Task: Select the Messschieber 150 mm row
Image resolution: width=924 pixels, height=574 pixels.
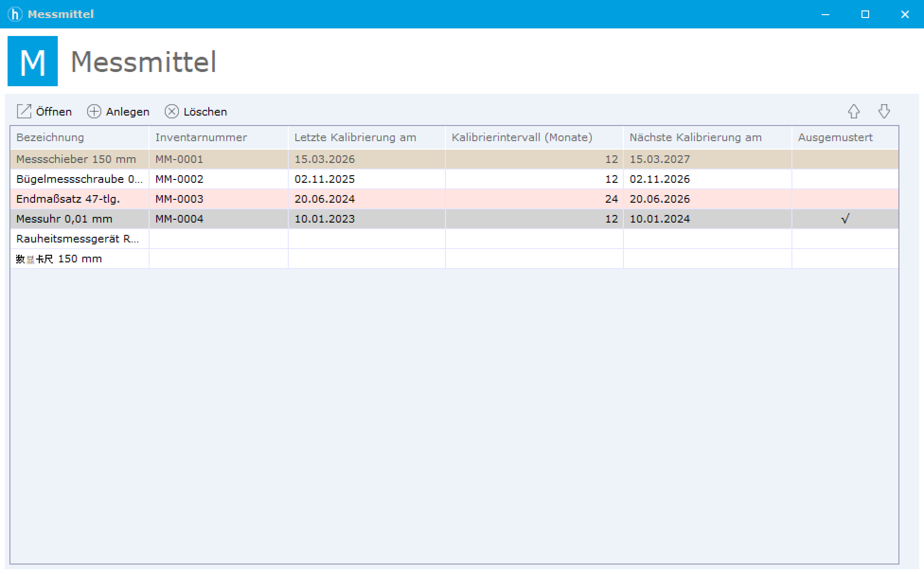Action: point(454,159)
